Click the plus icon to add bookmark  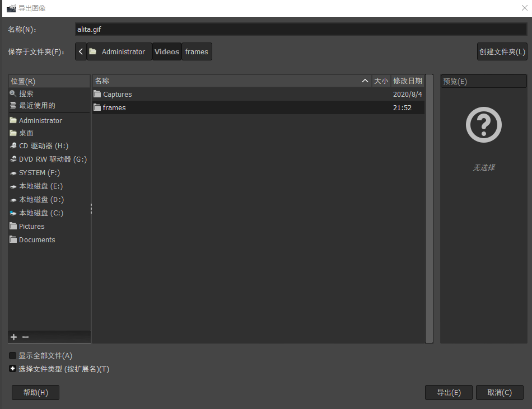point(13,337)
